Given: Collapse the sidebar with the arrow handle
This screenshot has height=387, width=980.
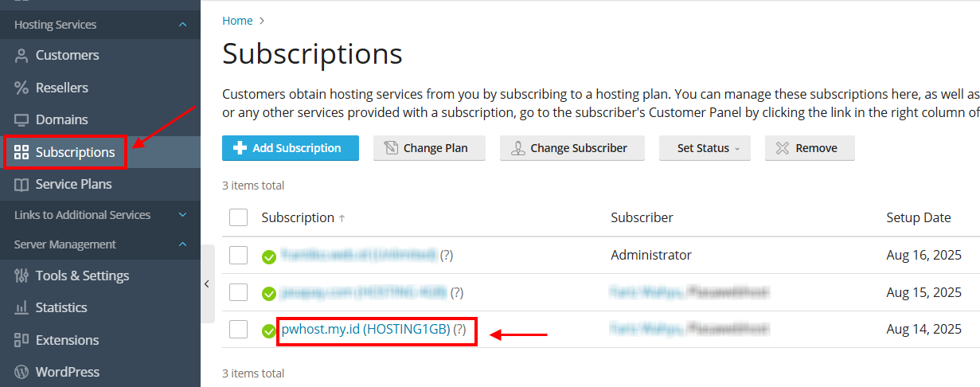Looking at the screenshot, I should coord(207,283).
